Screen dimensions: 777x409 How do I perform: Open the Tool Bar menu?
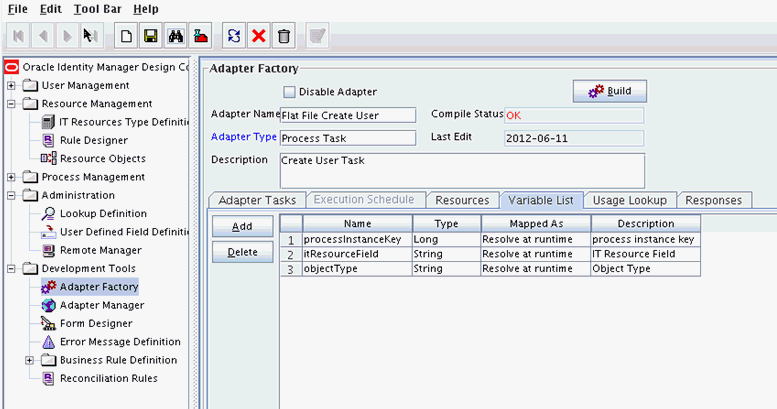coord(98,9)
